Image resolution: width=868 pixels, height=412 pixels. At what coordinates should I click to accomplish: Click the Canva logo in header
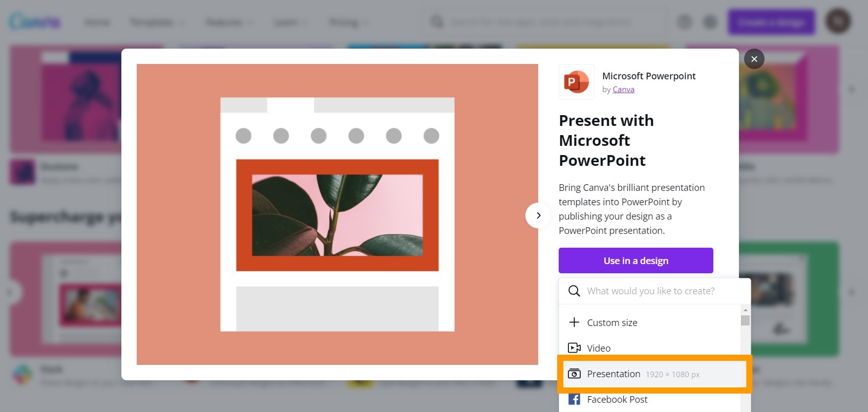(34, 22)
